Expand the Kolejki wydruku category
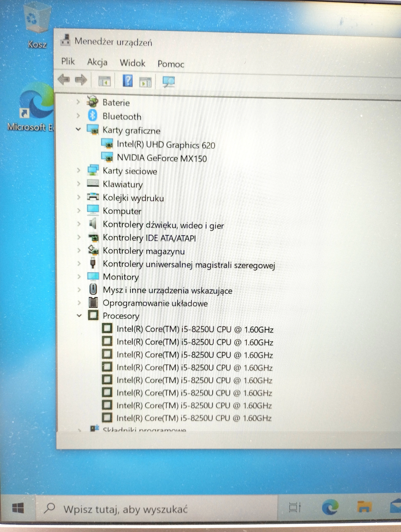 (78, 197)
